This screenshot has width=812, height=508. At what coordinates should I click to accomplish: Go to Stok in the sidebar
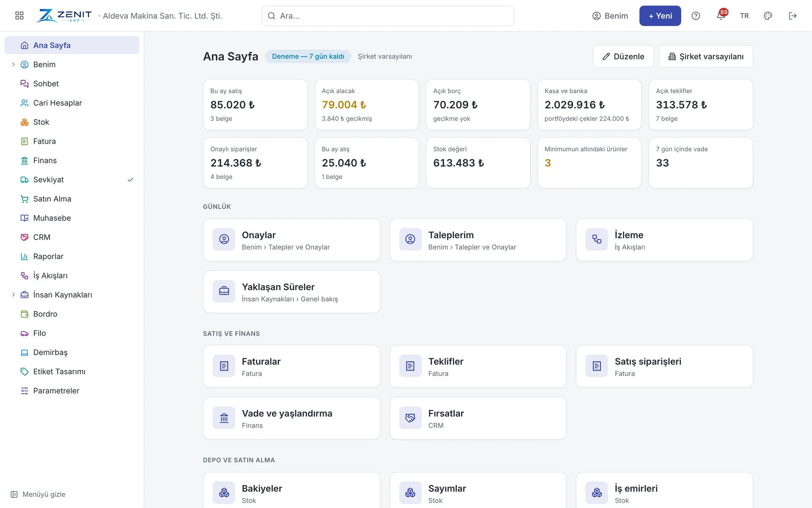(72, 122)
